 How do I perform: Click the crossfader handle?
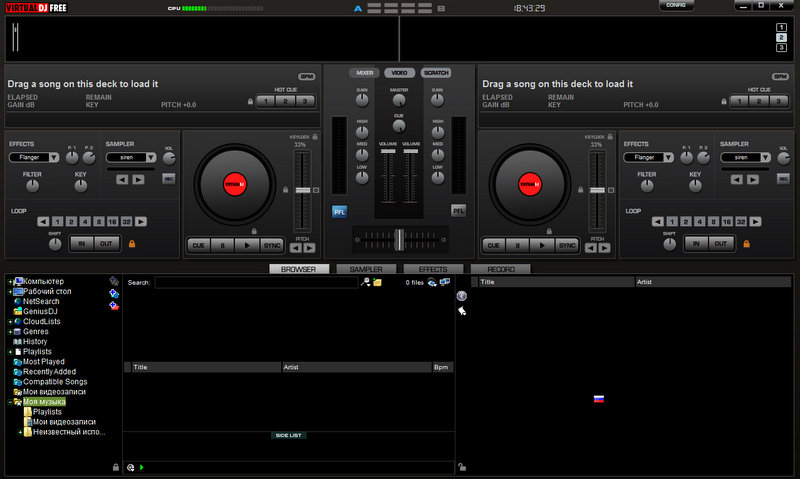[399, 239]
